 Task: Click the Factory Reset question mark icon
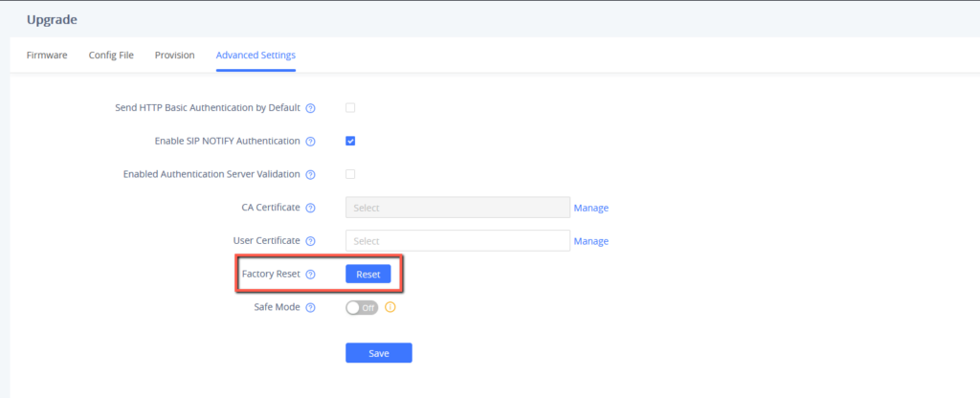(310, 274)
